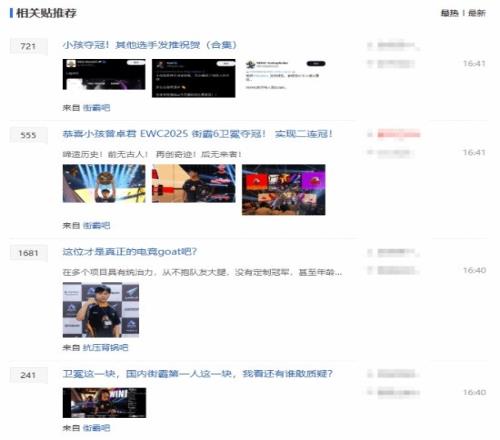Viewport: 500px width, 440px height.
Task: Open post 卫冕这一块，国内街霸第一人这一块
Action: click(197, 374)
